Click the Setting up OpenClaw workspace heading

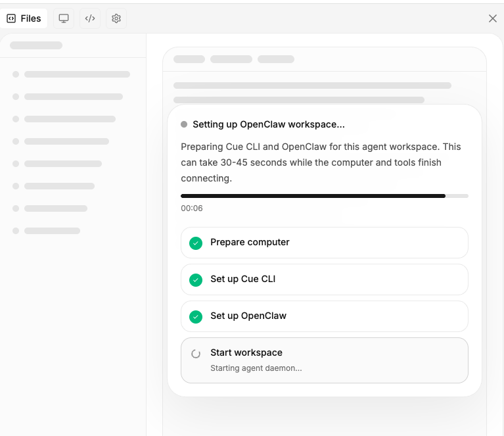click(269, 124)
